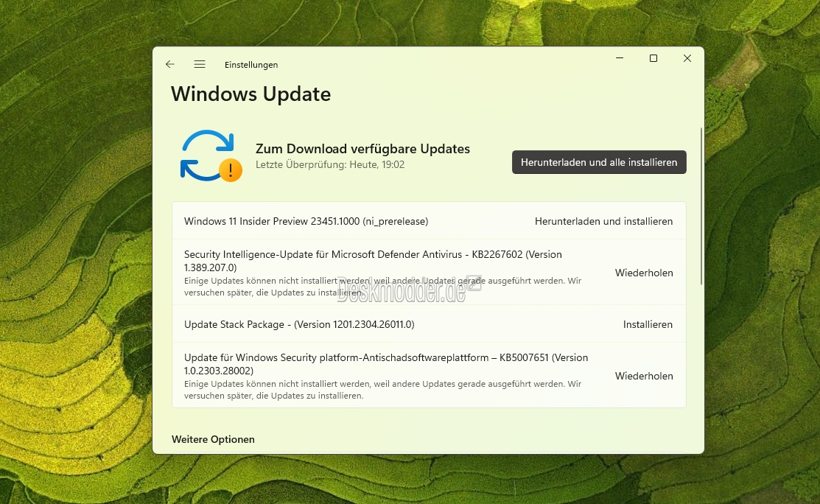Select the Update Stack Package version text
Screen dimensions: 820x504
tap(299, 325)
